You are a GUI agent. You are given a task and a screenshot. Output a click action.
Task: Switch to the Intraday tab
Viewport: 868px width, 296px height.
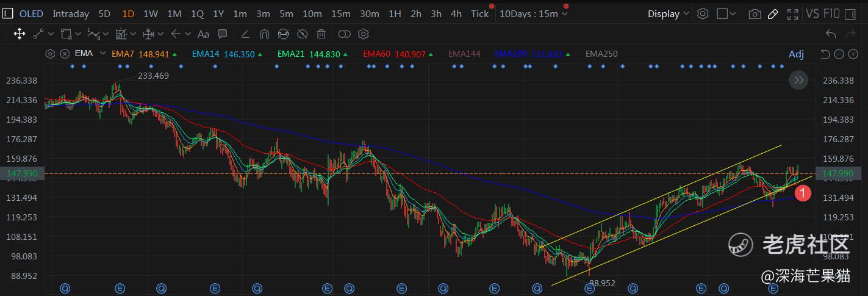71,13
